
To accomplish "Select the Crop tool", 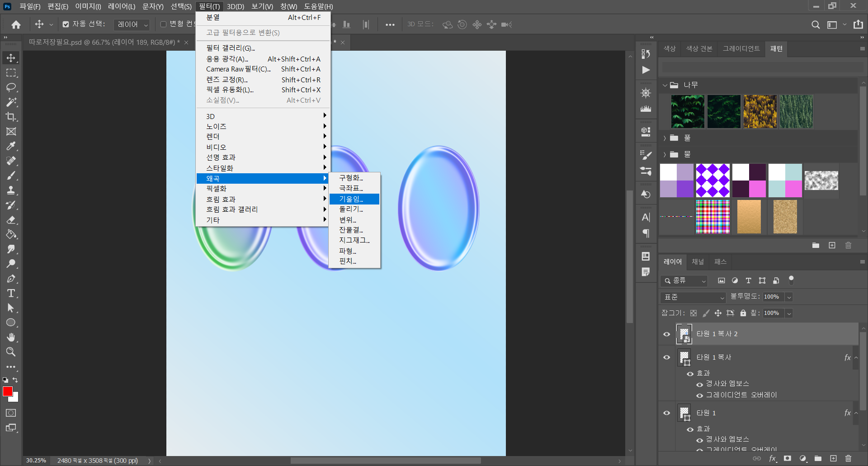I will tap(11, 117).
